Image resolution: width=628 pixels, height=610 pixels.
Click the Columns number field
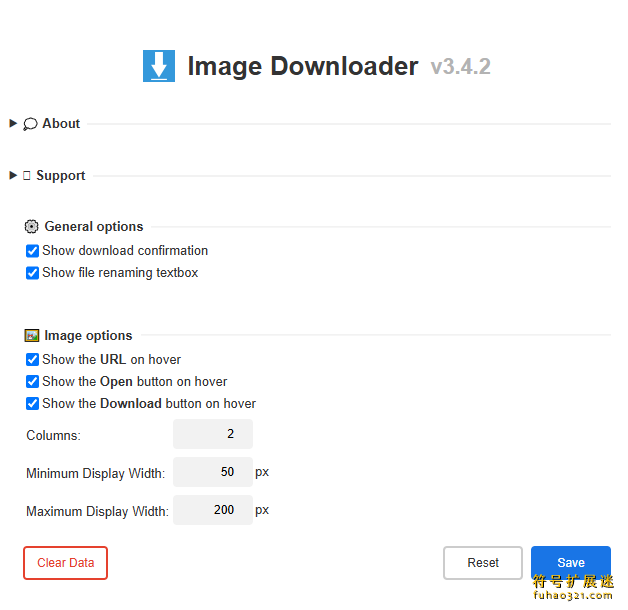(213, 434)
